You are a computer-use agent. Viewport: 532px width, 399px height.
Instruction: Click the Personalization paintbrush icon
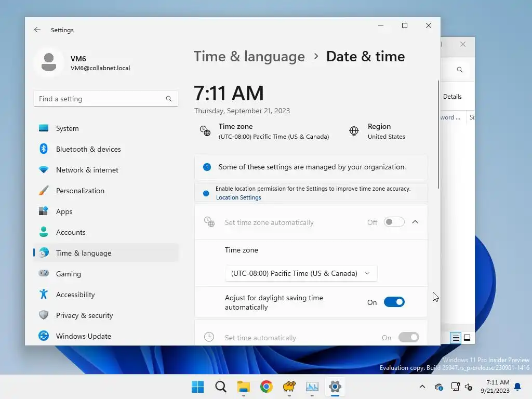tap(44, 190)
